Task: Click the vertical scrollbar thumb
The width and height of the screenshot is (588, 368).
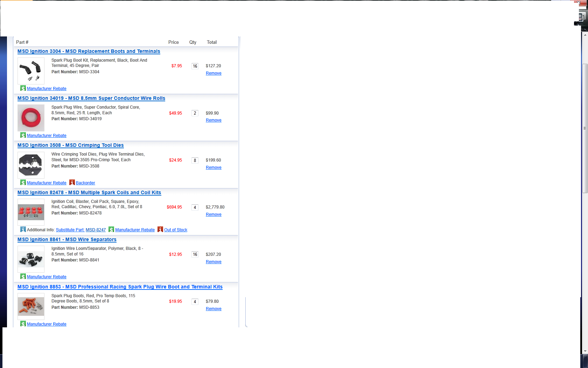Action: [x=585, y=128]
